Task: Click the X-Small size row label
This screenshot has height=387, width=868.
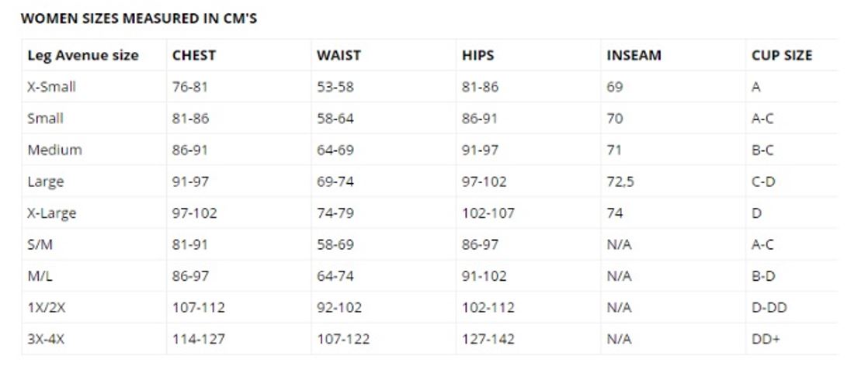Action: [52, 87]
